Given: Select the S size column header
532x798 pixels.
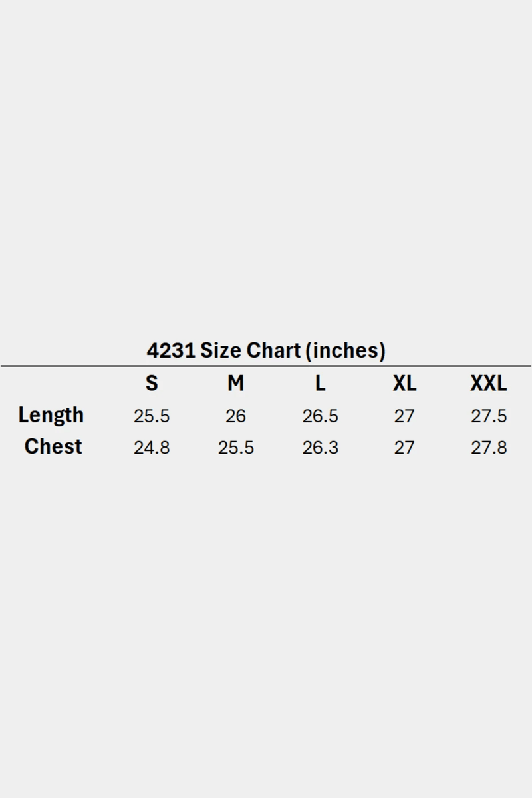Looking at the screenshot, I should click(x=152, y=384).
